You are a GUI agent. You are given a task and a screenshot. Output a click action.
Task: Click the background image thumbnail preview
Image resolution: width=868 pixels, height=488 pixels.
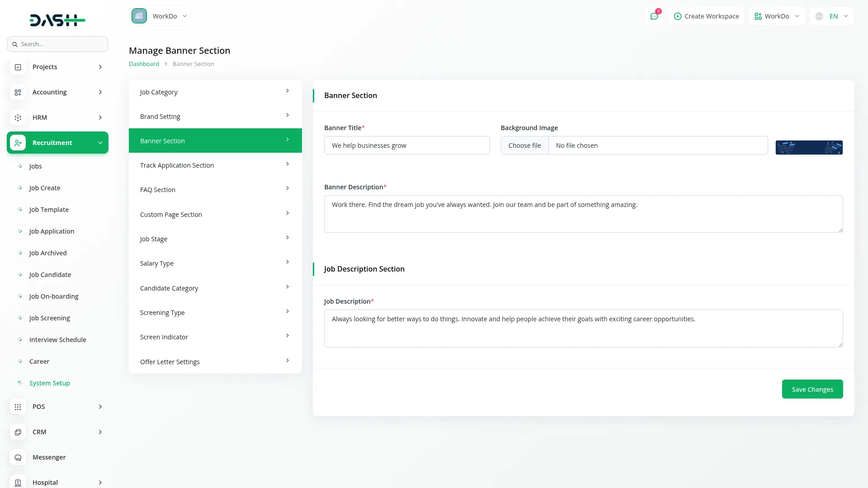pyautogui.click(x=809, y=147)
